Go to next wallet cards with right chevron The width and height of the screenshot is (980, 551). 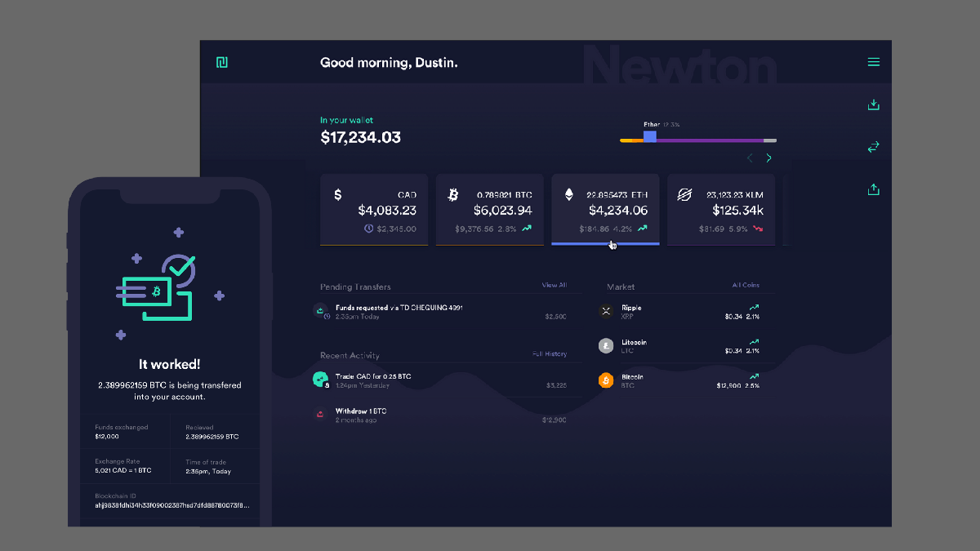point(768,158)
